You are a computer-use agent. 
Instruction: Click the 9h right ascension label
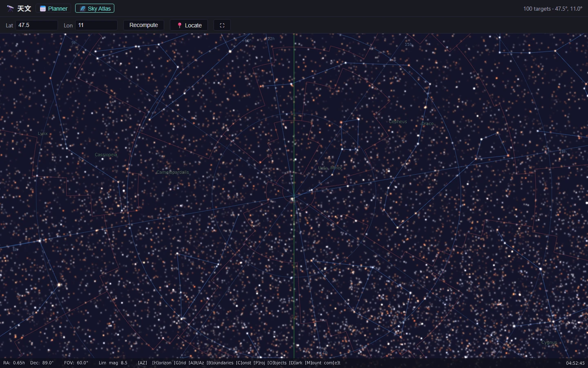pos(74,43)
